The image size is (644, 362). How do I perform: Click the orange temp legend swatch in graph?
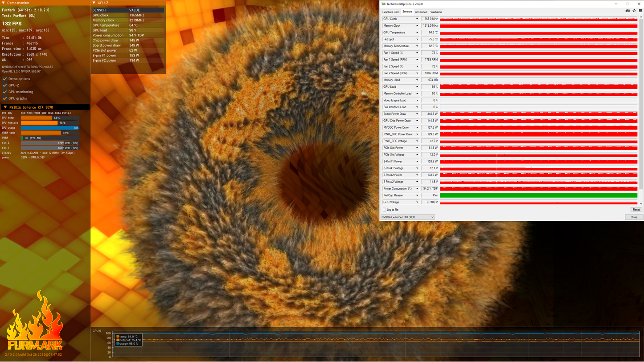coord(118,337)
